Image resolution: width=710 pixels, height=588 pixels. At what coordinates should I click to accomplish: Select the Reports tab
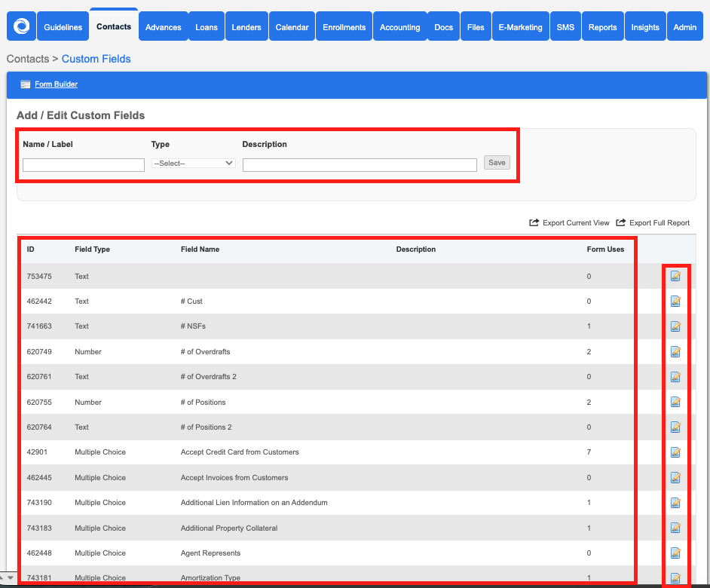point(603,27)
